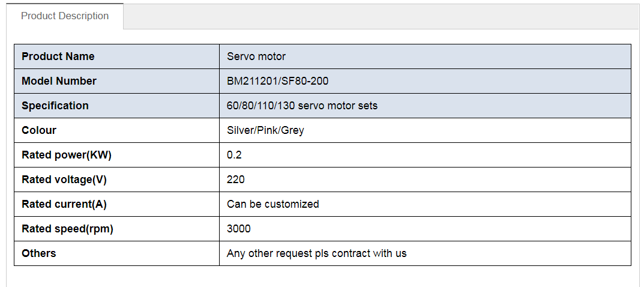Click the 0.2 rated power value
Viewport: 644px width, 287px height.
click(x=234, y=155)
